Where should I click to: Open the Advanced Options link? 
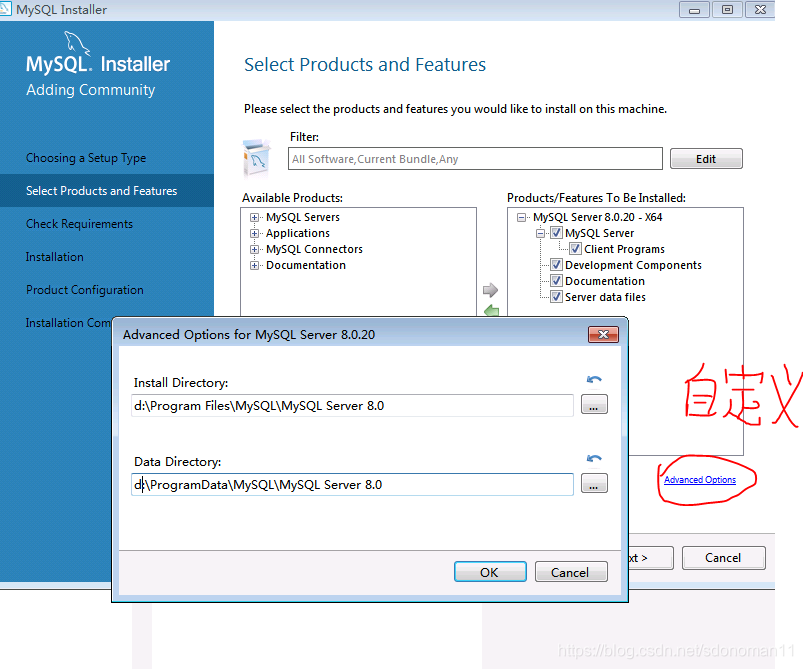pyautogui.click(x=700, y=479)
